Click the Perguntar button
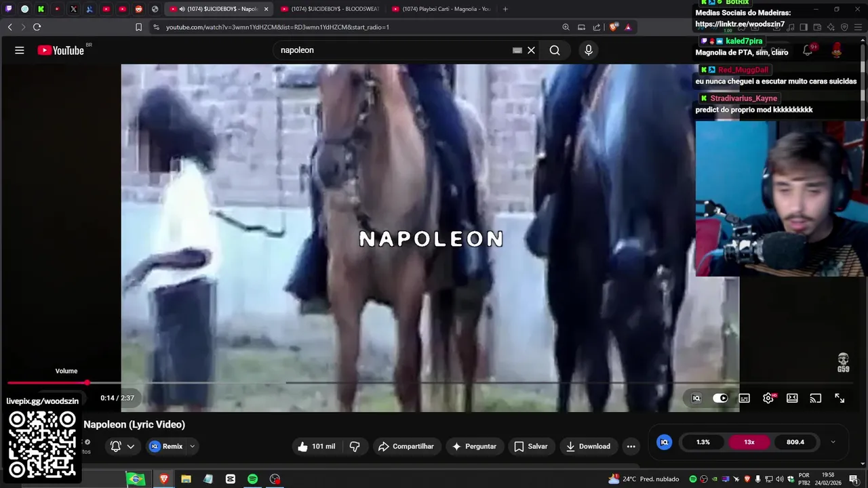This screenshot has width=868, height=488. [474, 447]
